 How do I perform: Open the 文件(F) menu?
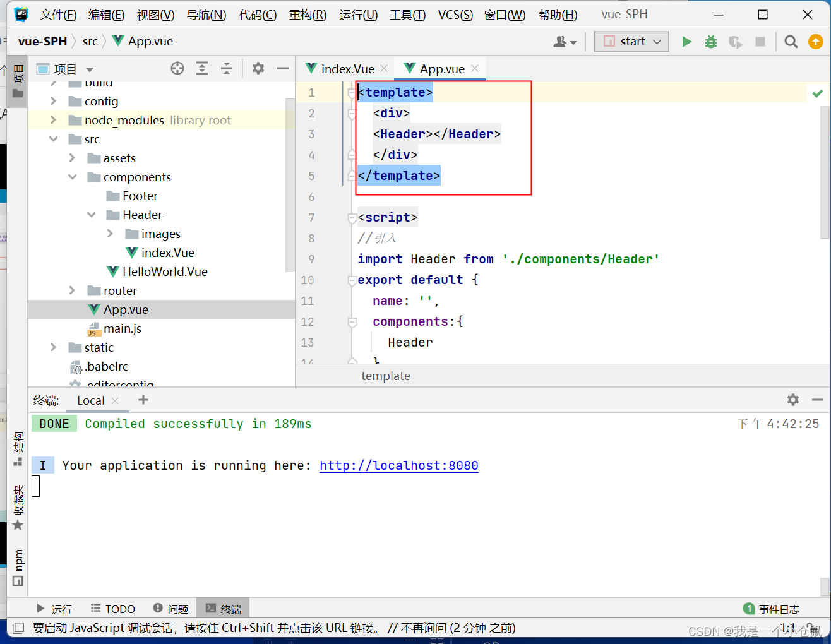[x=58, y=15]
